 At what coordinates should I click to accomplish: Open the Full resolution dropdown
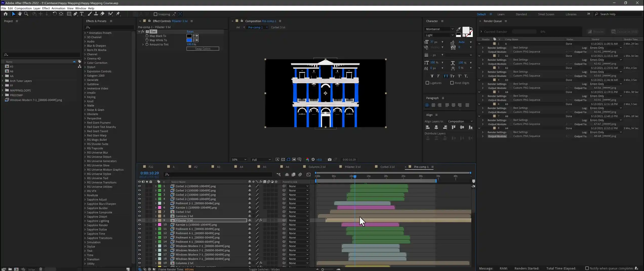pyautogui.click(x=261, y=160)
